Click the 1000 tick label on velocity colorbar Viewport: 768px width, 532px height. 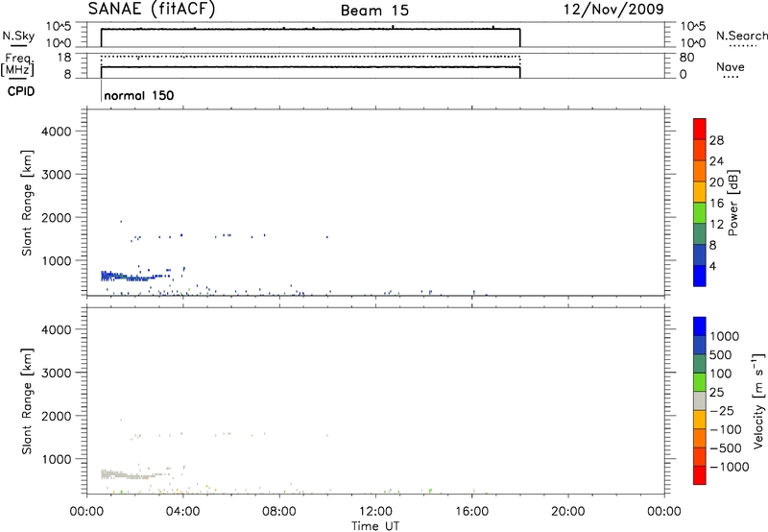point(725,336)
